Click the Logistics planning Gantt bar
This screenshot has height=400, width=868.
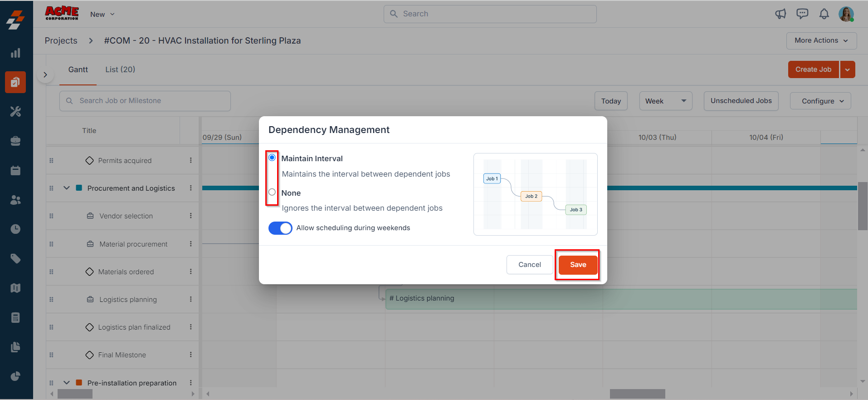[x=621, y=299]
